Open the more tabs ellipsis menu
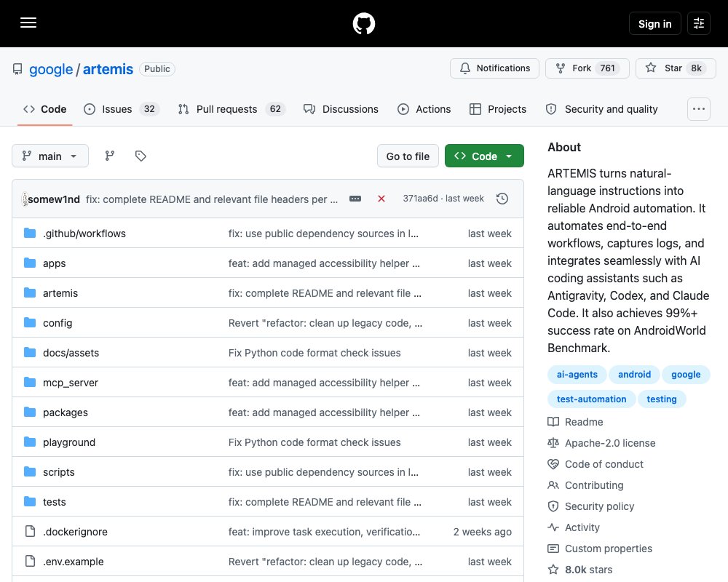The height and width of the screenshot is (582, 728). (x=699, y=109)
